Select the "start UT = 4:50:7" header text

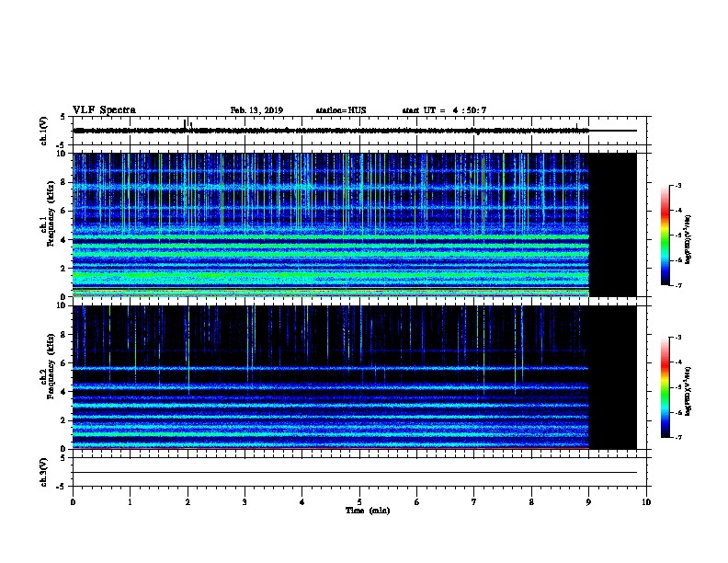444,110
